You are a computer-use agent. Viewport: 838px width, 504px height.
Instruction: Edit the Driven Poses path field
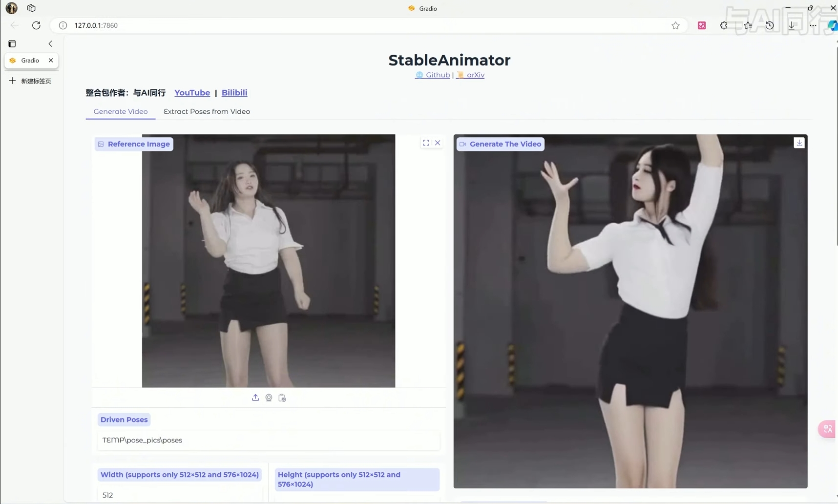[x=269, y=440]
